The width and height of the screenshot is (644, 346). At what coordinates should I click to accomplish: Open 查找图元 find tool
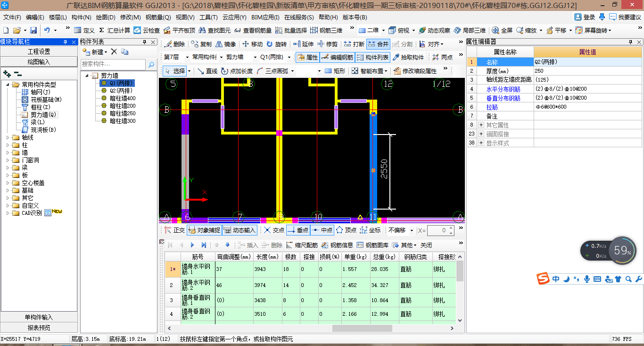[x=215, y=30]
